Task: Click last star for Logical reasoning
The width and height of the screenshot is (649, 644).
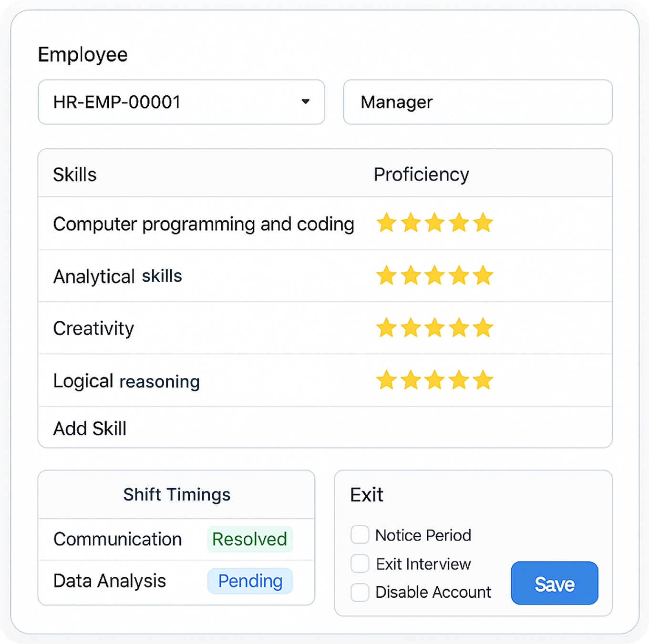Action: pyautogui.click(x=483, y=380)
